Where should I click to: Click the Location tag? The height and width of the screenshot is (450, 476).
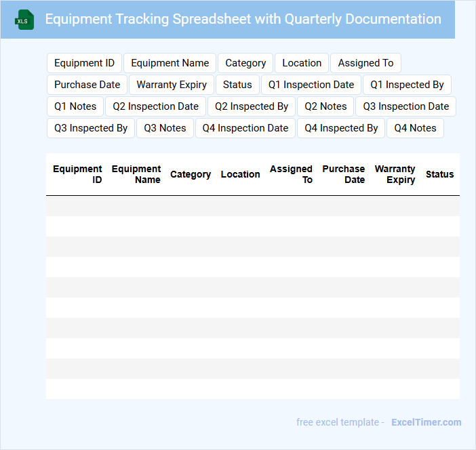point(302,63)
